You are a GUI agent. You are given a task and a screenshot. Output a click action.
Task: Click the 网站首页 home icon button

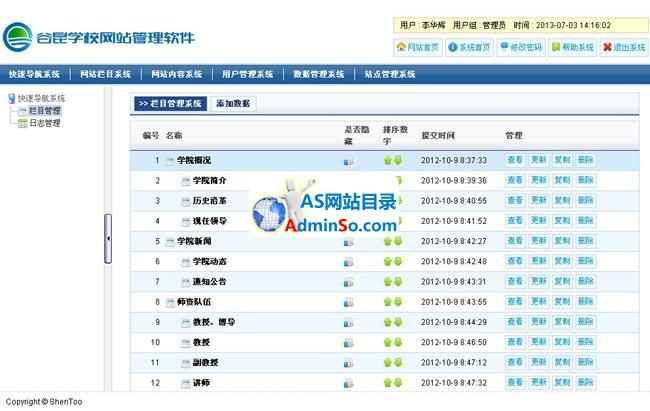[x=417, y=47]
